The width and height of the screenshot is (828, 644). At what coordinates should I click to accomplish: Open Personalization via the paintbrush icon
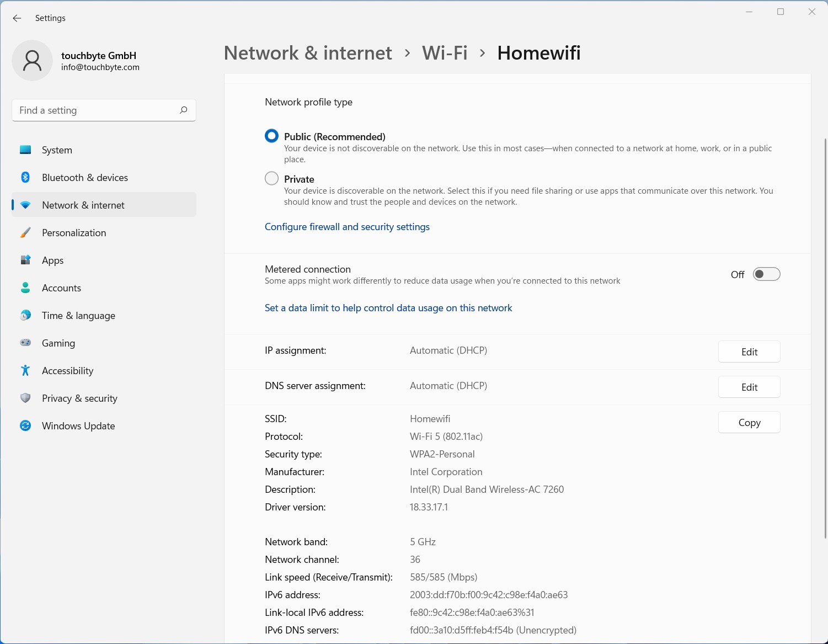click(x=25, y=233)
